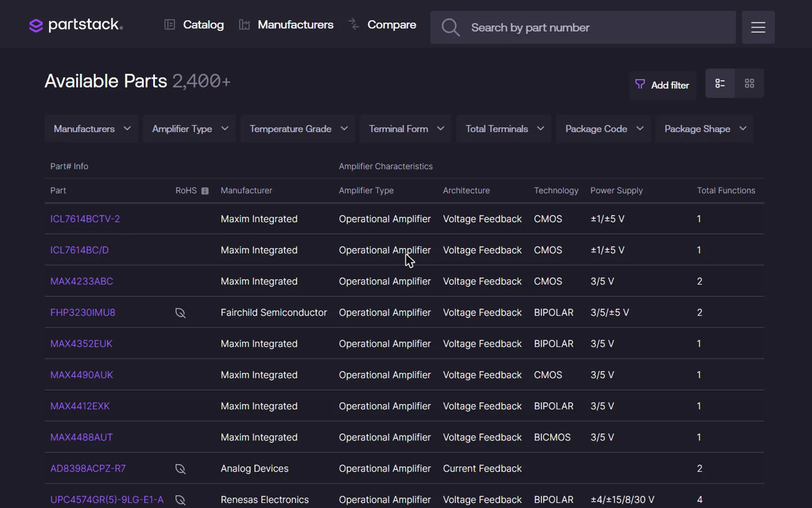Click the Add filter button
812x508 pixels.
pyautogui.click(x=662, y=85)
